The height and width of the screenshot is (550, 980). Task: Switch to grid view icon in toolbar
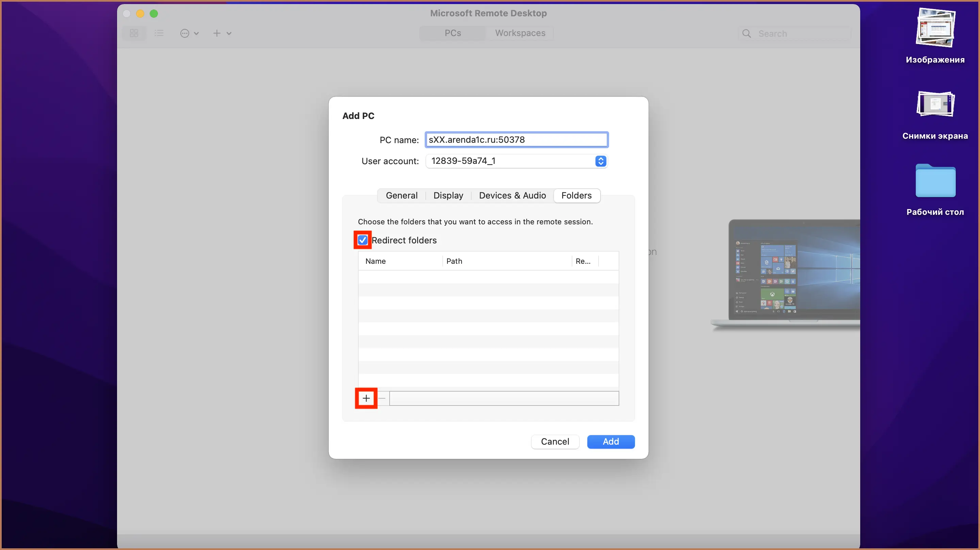tap(134, 33)
